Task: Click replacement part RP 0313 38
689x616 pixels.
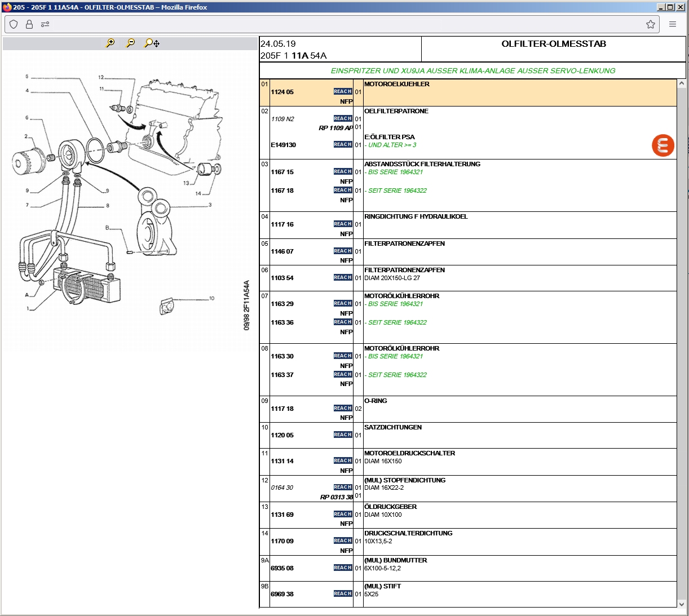Action: coord(337,497)
